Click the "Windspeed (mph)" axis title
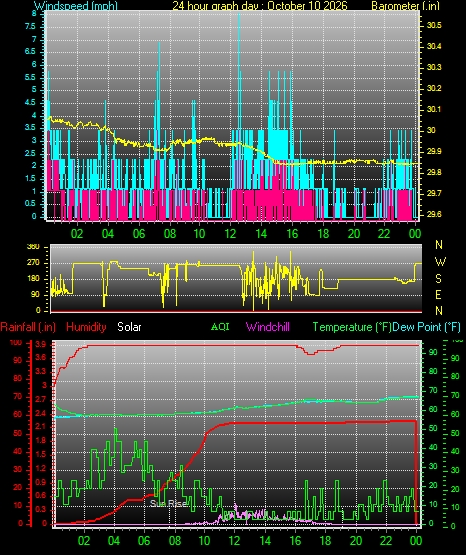Screen dimensions: 466x555 point(76,6)
